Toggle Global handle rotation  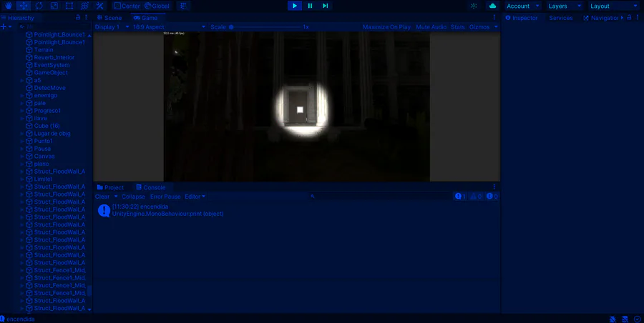pos(157,6)
